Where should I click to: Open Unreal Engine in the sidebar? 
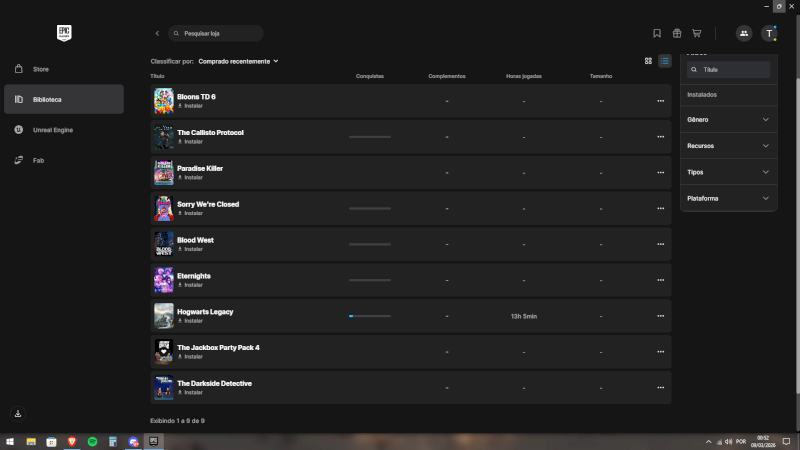point(54,129)
